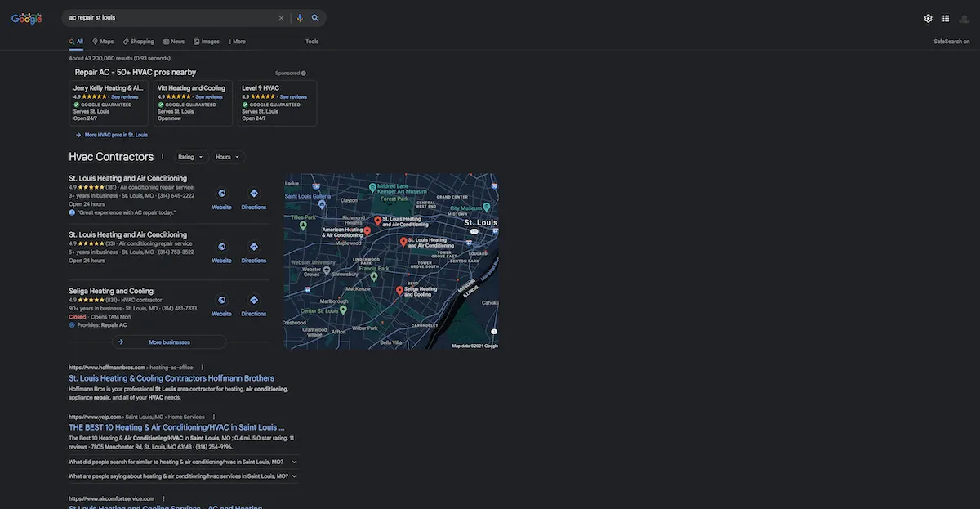Open the Vitt Heating and Cooling sponsored card
The height and width of the screenshot is (509, 980).
pos(193,104)
